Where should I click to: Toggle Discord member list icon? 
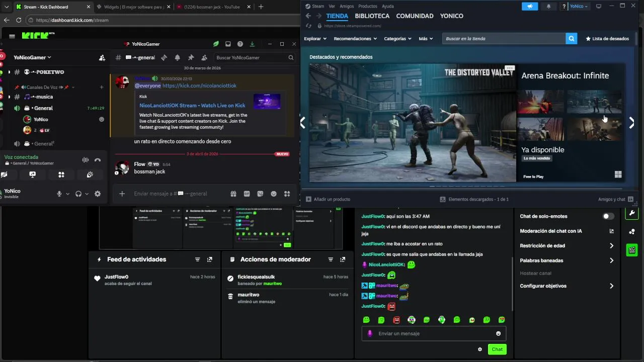point(204,57)
